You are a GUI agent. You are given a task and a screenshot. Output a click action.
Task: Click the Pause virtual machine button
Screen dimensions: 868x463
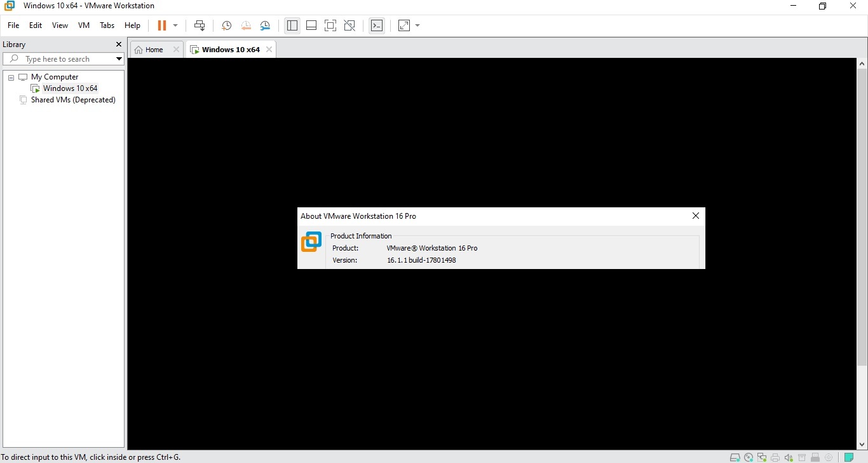coord(161,25)
